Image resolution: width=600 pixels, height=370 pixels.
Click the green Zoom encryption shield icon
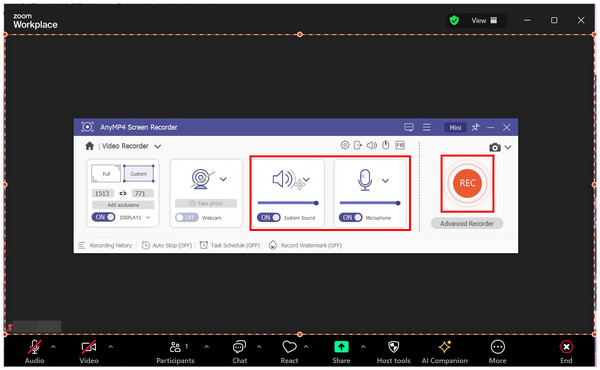[x=454, y=20]
